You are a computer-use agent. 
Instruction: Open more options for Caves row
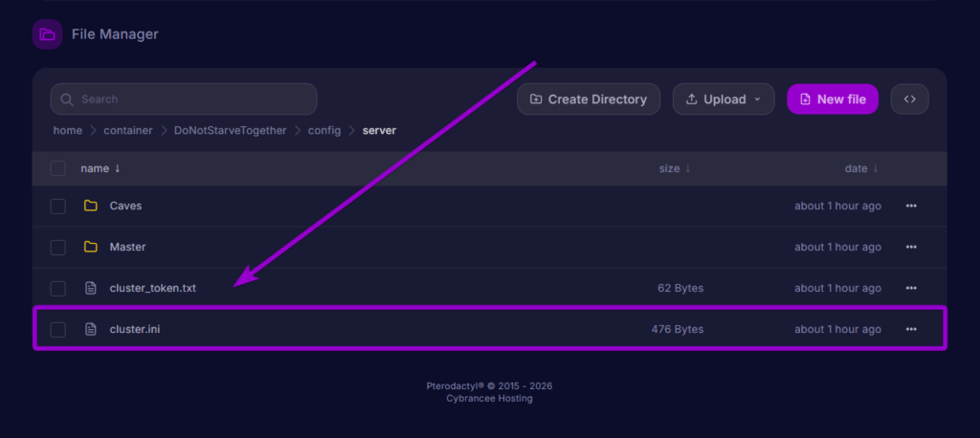tap(911, 206)
